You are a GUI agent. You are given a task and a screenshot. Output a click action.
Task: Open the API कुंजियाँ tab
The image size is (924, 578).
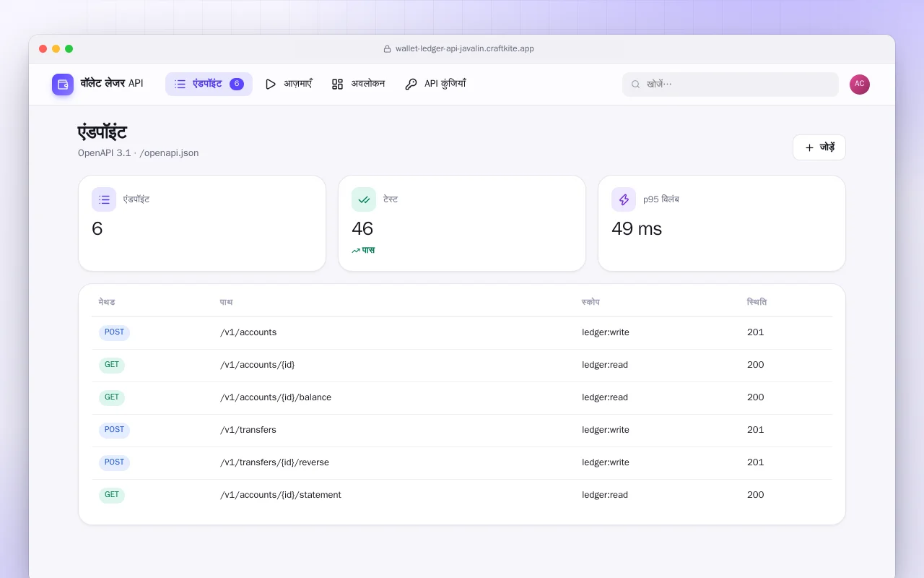435,84
